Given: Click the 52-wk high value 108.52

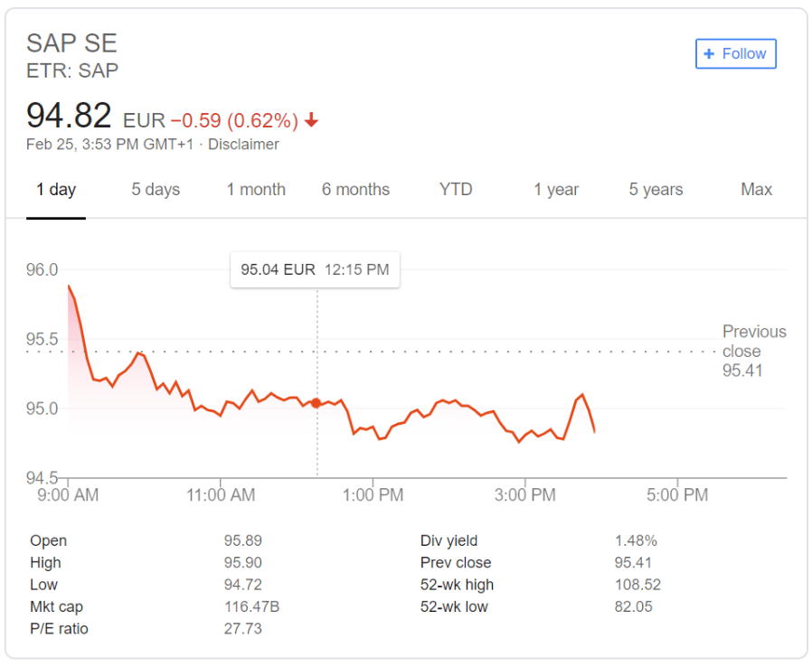Looking at the screenshot, I should click(x=638, y=585).
